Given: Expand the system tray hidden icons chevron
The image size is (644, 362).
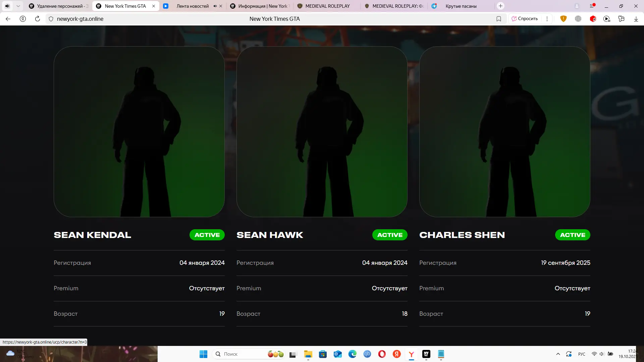Looking at the screenshot, I should tap(558, 354).
